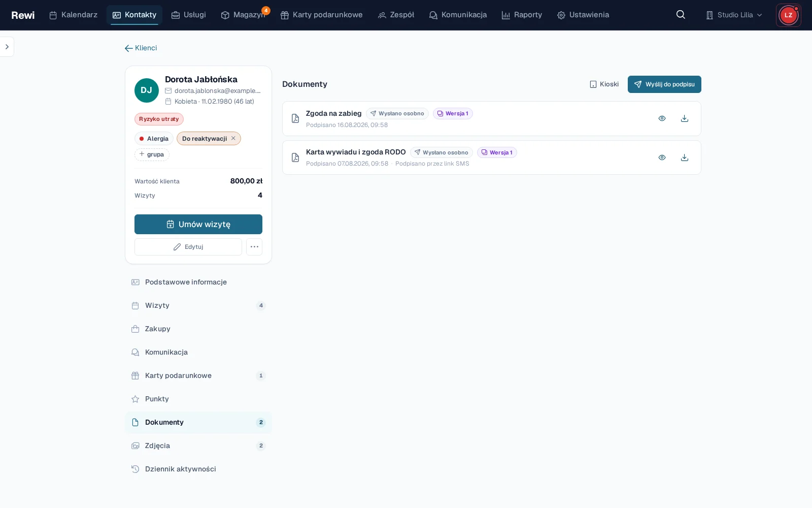The image size is (812, 508).
Task: Click the Umów wizytę button
Action: click(x=198, y=224)
